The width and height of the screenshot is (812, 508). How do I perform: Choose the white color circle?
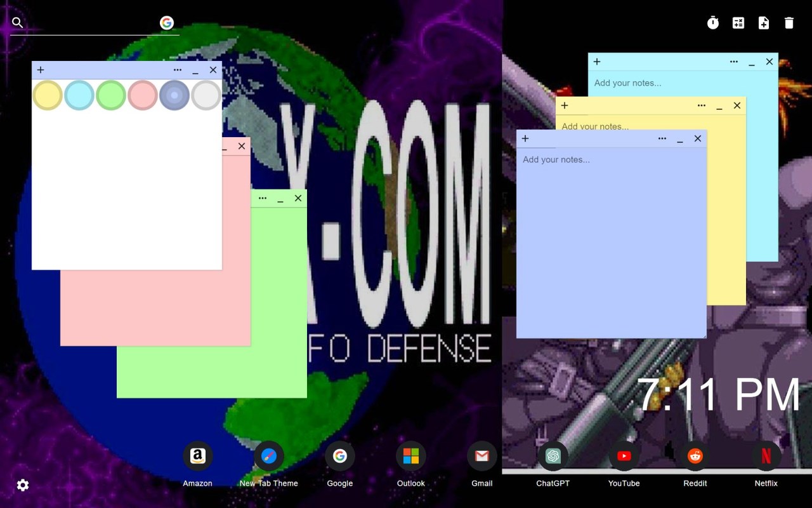coord(206,95)
